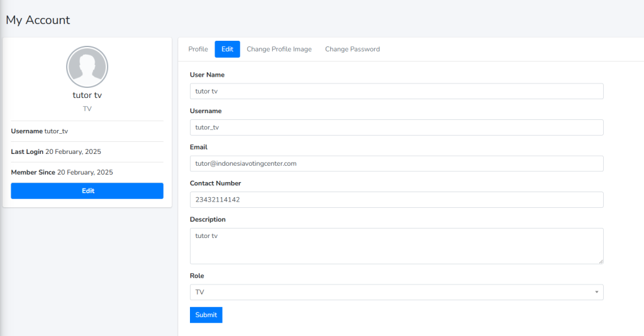This screenshot has height=336, width=644.
Task: Switch to the Profile tab
Action: [x=198, y=49]
